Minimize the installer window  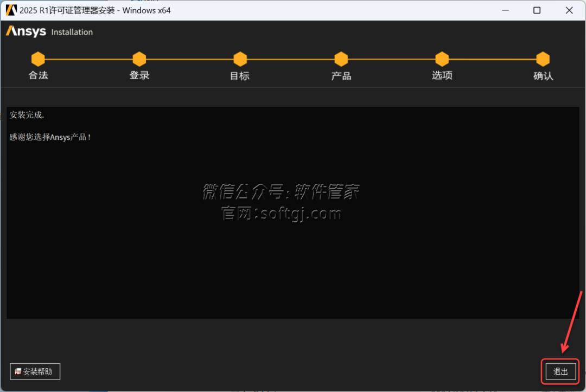coord(505,10)
